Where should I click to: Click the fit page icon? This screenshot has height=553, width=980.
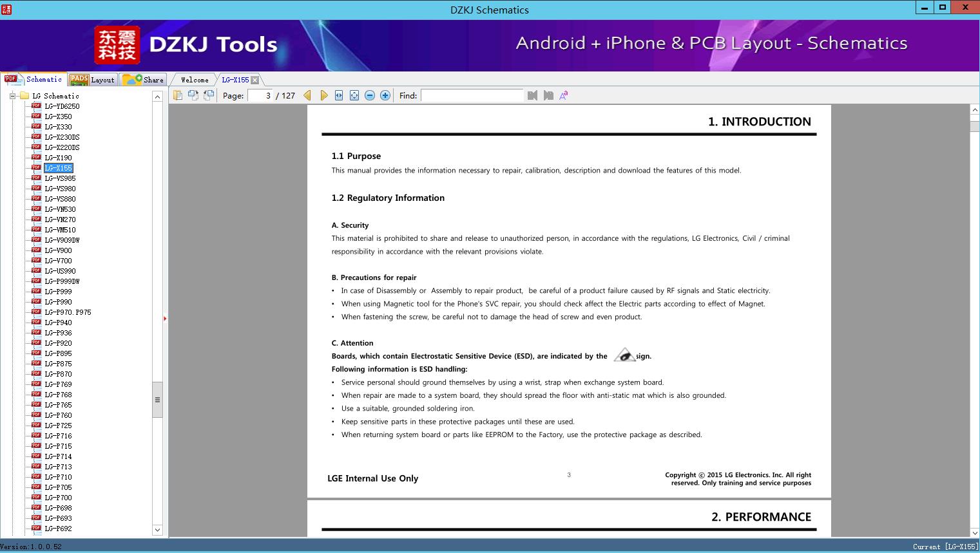(354, 95)
